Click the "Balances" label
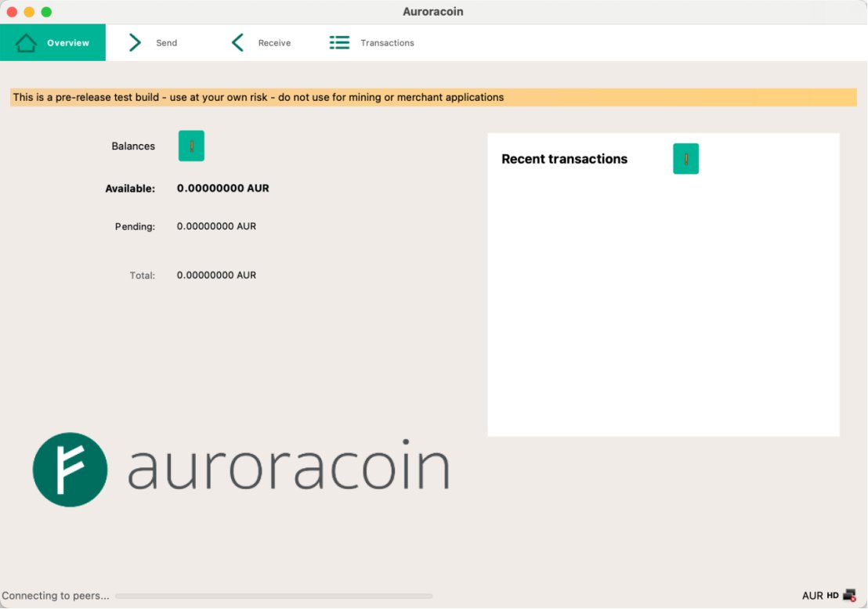The width and height of the screenshot is (868, 609). [x=133, y=146]
